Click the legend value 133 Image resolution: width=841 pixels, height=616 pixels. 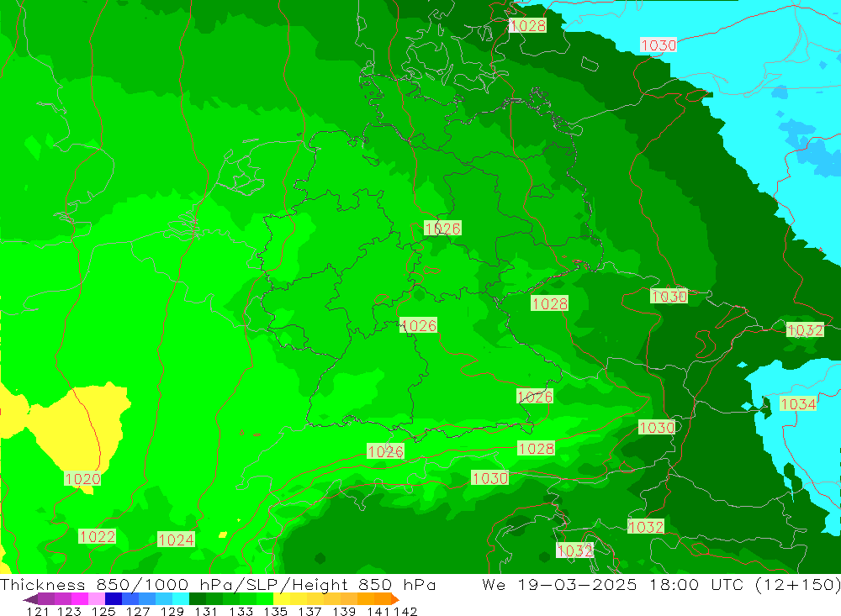[241, 611]
